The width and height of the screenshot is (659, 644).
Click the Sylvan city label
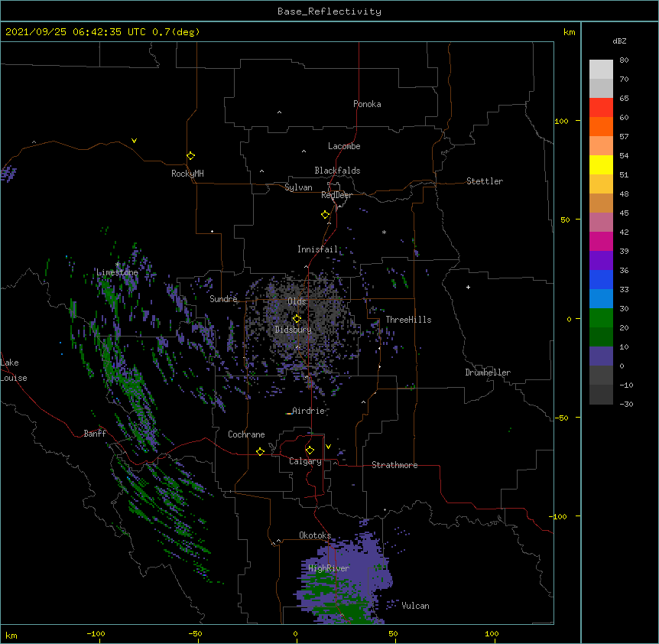(x=298, y=187)
